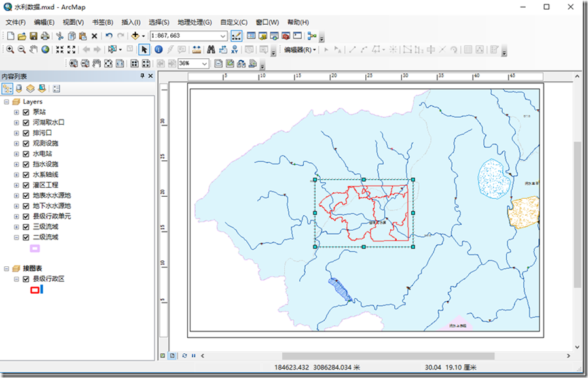Select the Select Elements arrow tool
588x378 pixels.
click(144, 50)
